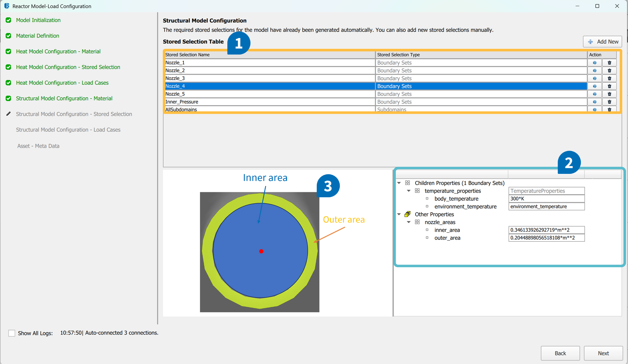This screenshot has width=628, height=364.
Task: Click the yellow Other Properties cube icon
Action: coord(408,214)
